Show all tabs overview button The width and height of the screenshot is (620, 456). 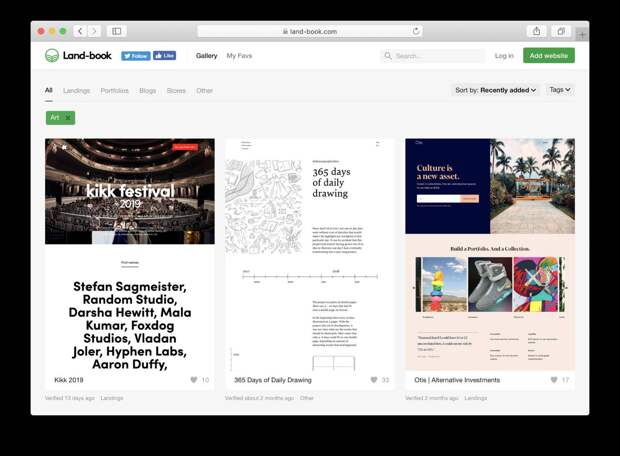tap(561, 31)
